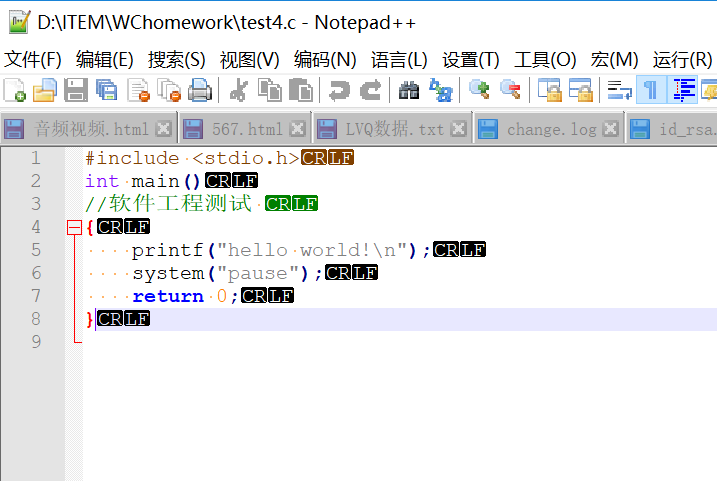Open the 宏(M) menu
The image size is (717, 481).
614,60
